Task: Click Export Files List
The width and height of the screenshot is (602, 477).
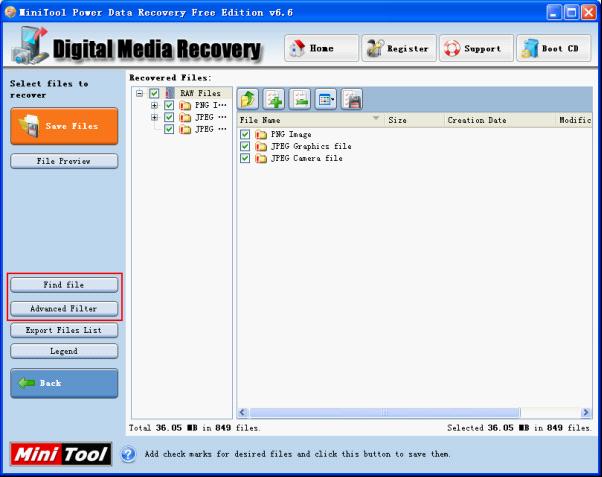Action: 64,330
